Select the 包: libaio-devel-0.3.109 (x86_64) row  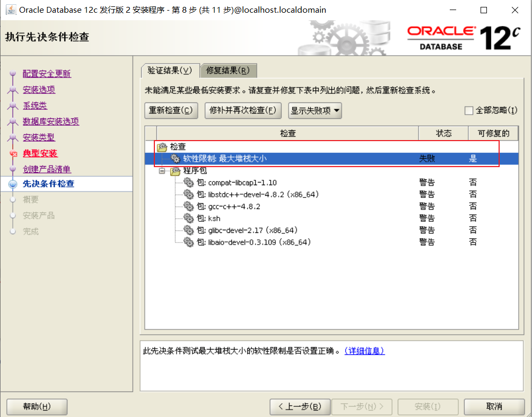332,242
